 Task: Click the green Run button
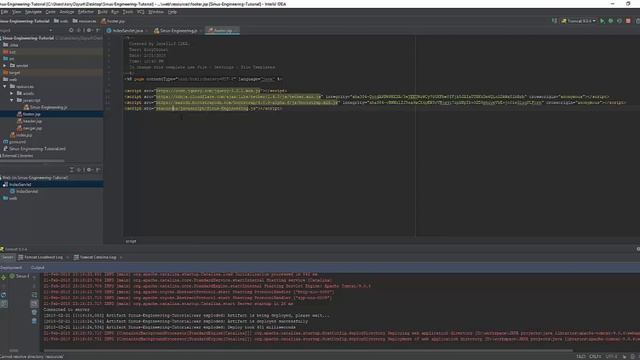(602, 21)
